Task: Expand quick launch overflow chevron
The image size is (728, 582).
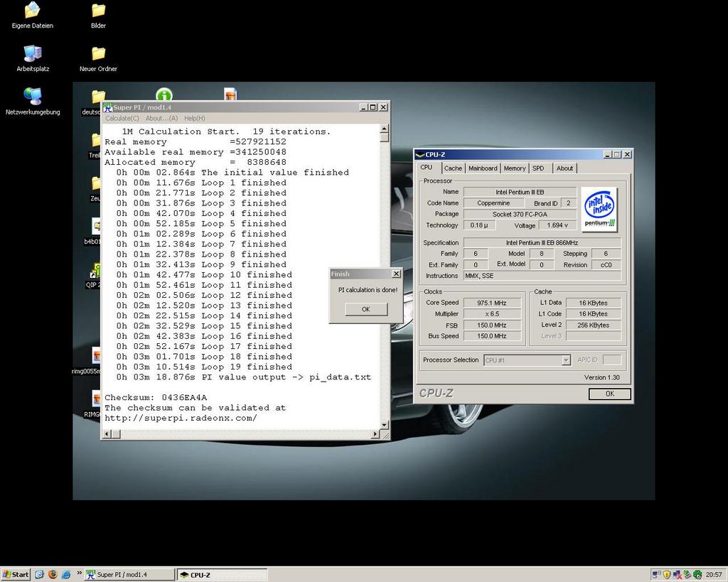Action: click(79, 573)
